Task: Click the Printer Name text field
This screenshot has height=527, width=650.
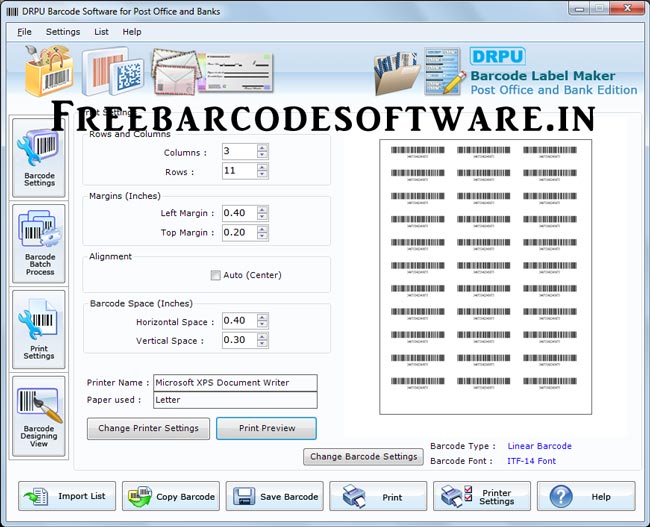Action: [235, 383]
